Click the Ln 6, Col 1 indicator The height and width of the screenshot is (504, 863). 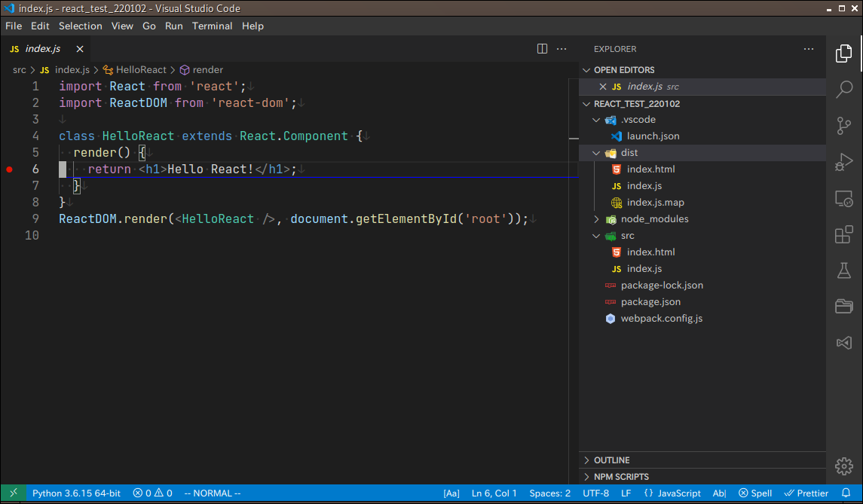click(x=494, y=493)
